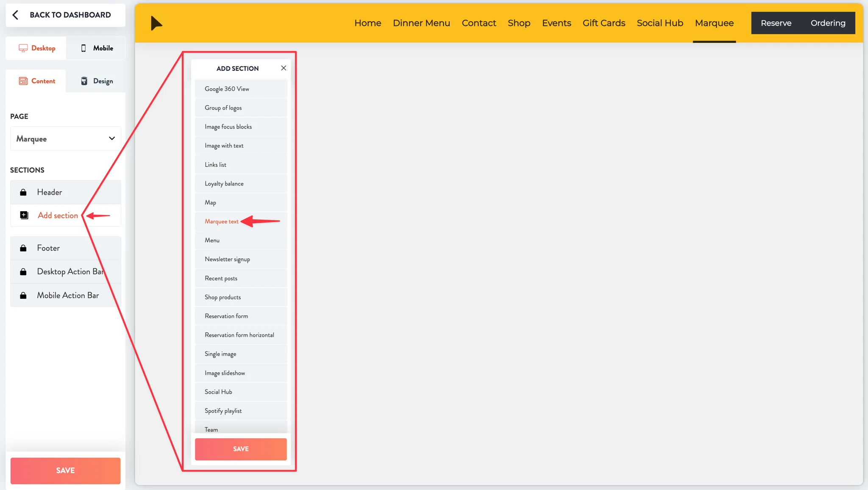Viewport: 868px width, 490px height.
Task: Select Image slideshow section option
Action: pyautogui.click(x=241, y=373)
